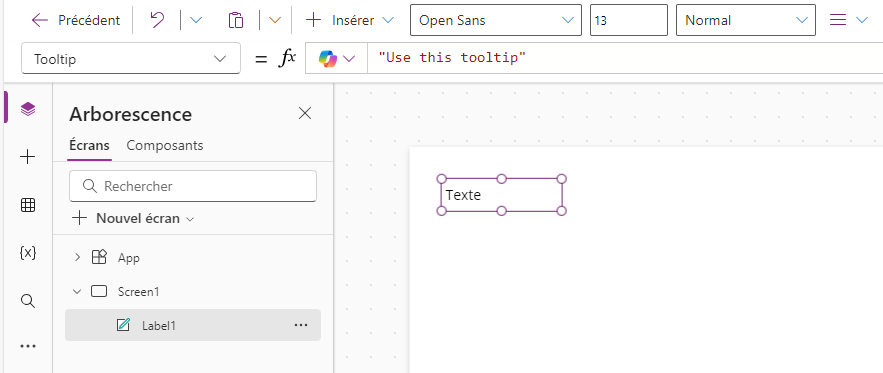The height and width of the screenshot is (373, 883).
Task: Select the App item in tree
Action: (128, 257)
